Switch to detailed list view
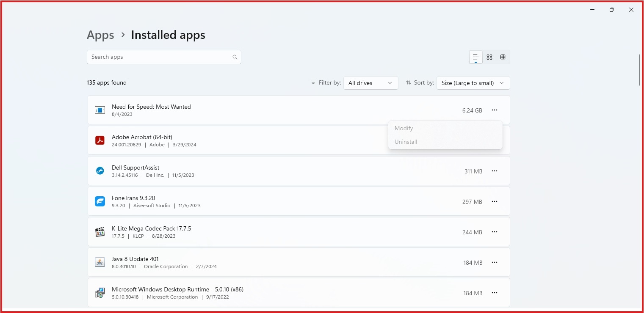Image resolution: width=644 pixels, height=313 pixels. point(475,57)
